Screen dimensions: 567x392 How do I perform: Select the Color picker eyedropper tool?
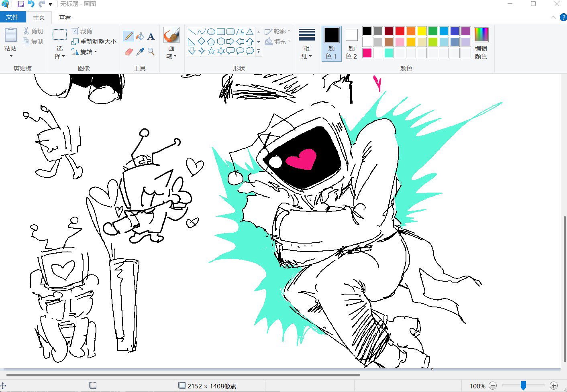(x=140, y=52)
